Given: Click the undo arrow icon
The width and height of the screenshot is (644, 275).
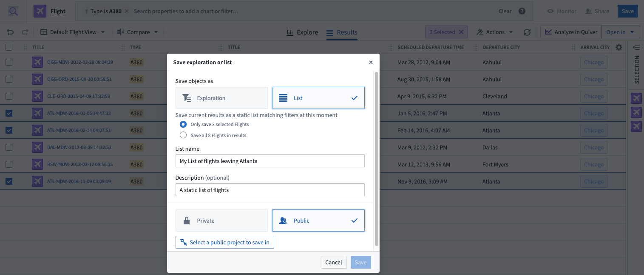Looking at the screenshot, I should pyautogui.click(x=11, y=32).
